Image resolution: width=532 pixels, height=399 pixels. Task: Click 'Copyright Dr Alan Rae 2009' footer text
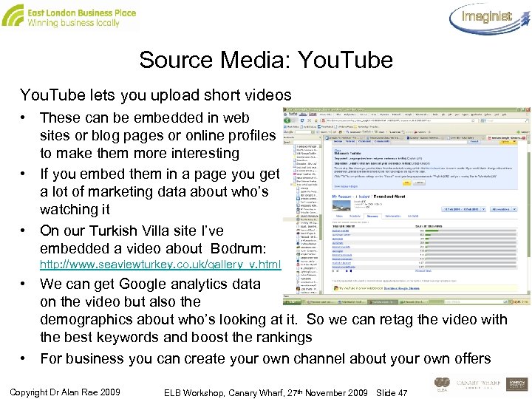click(65, 392)
